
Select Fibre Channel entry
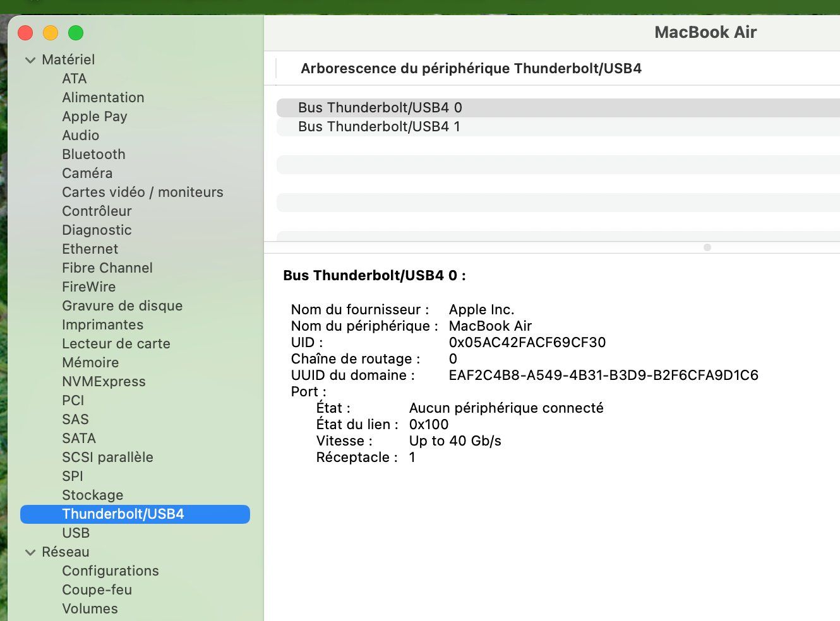click(x=107, y=268)
